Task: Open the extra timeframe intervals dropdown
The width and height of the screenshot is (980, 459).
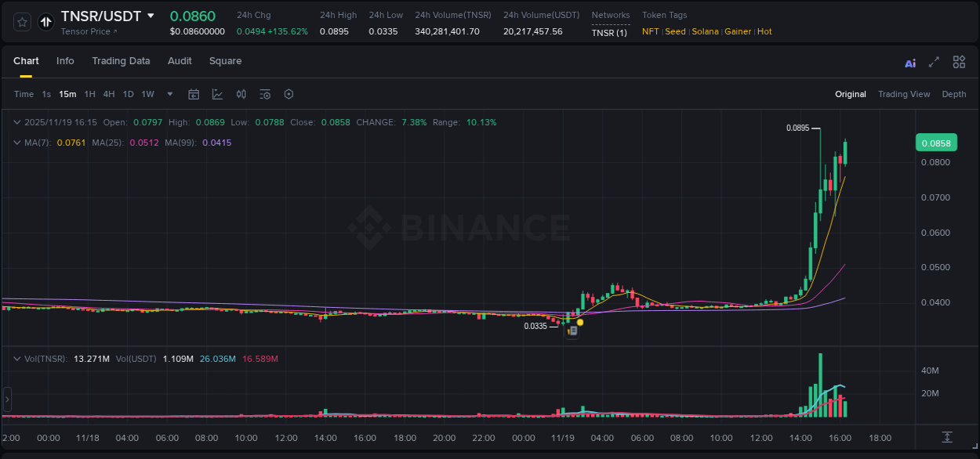Action: coord(169,94)
